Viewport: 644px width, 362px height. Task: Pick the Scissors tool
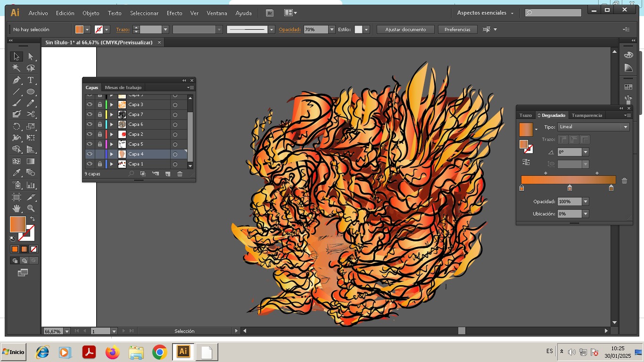click(x=31, y=114)
